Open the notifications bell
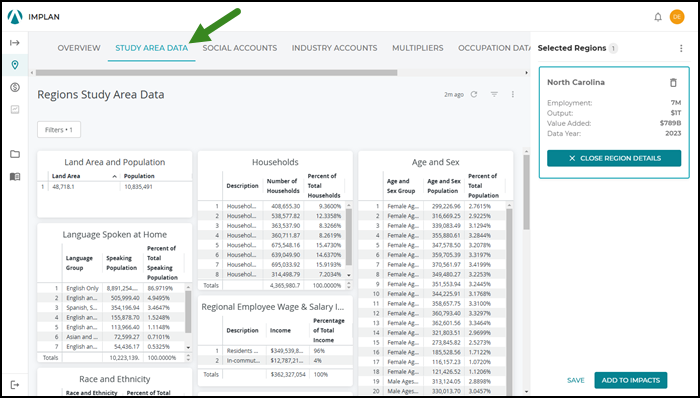The width and height of the screenshot is (700, 398). pos(658,17)
